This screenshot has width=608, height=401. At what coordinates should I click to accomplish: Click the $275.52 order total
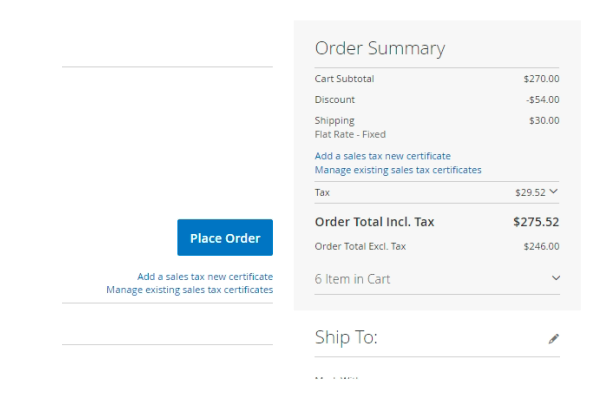pyautogui.click(x=536, y=222)
